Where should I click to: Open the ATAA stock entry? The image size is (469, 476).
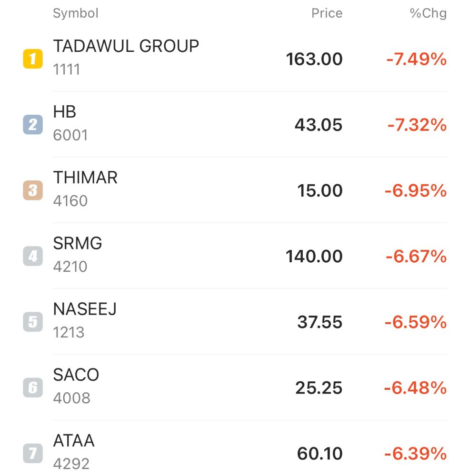(74, 441)
